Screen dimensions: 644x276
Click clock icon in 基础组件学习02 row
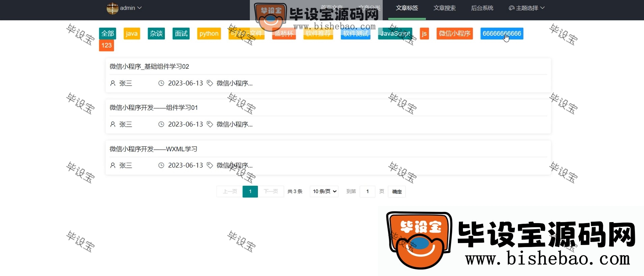click(161, 83)
